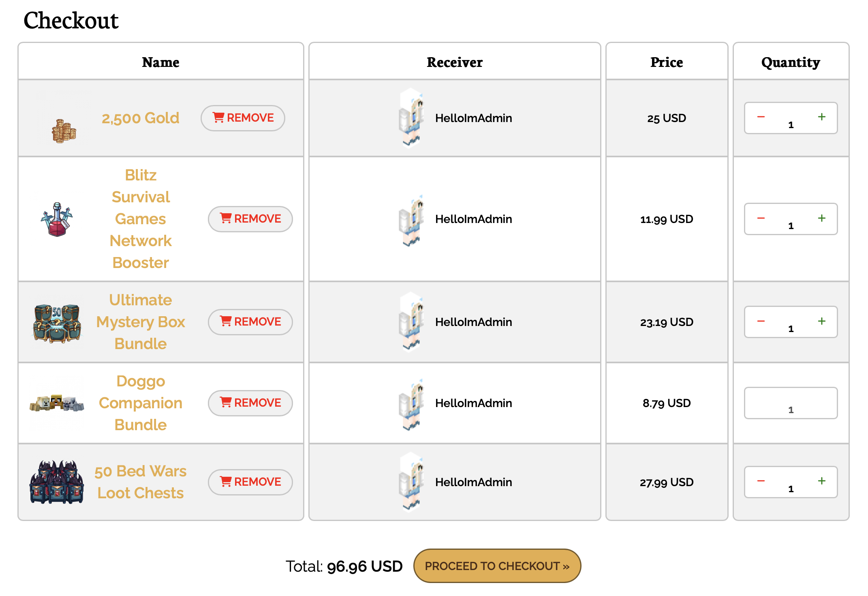Increase 50 Bed Wars Loot Chests quantity
The width and height of the screenshot is (868, 596).
[x=821, y=481]
